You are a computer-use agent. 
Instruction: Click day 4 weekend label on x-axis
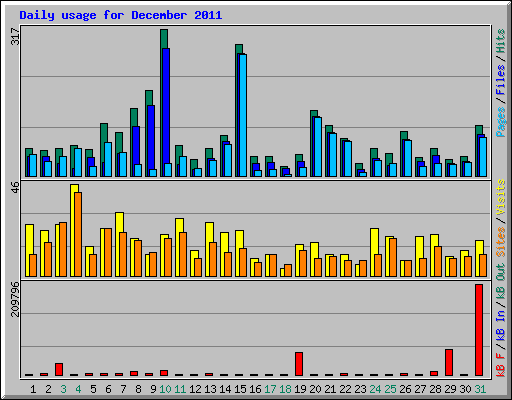[x=78, y=389]
